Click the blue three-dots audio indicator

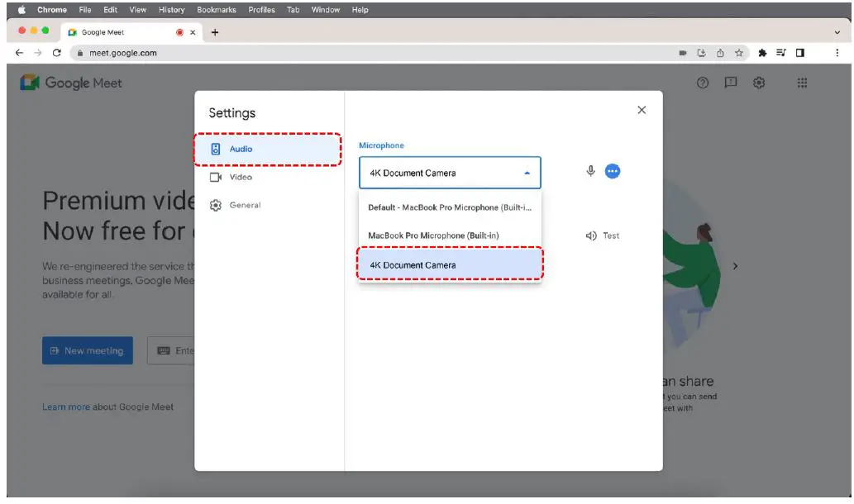click(x=613, y=172)
